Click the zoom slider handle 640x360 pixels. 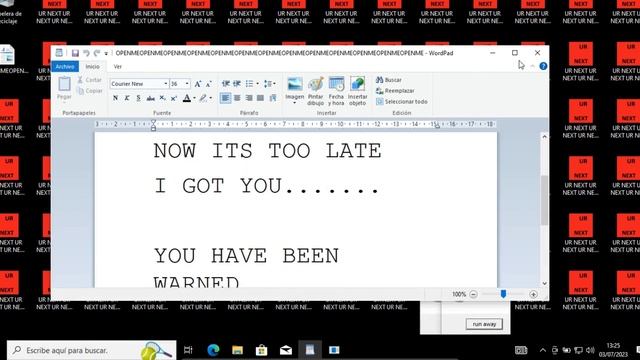[503, 294]
